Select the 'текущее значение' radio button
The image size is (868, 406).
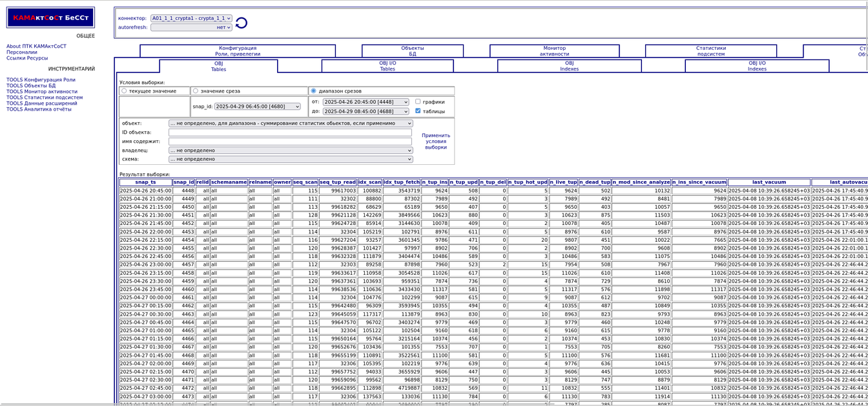(x=125, y=91)
